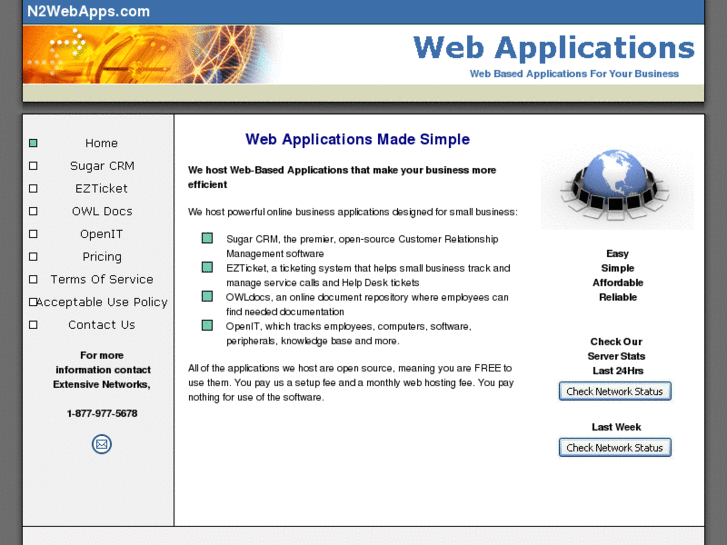Image resolution: width=727 pixels, height=545 pixels.
Task: Click the globe with monitors image
Action: 617,187
